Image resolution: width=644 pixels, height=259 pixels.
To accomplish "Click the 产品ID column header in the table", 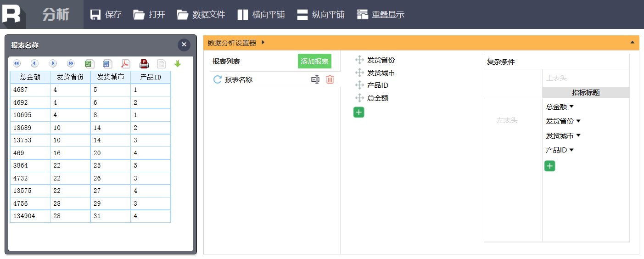I will pos(151,77).
